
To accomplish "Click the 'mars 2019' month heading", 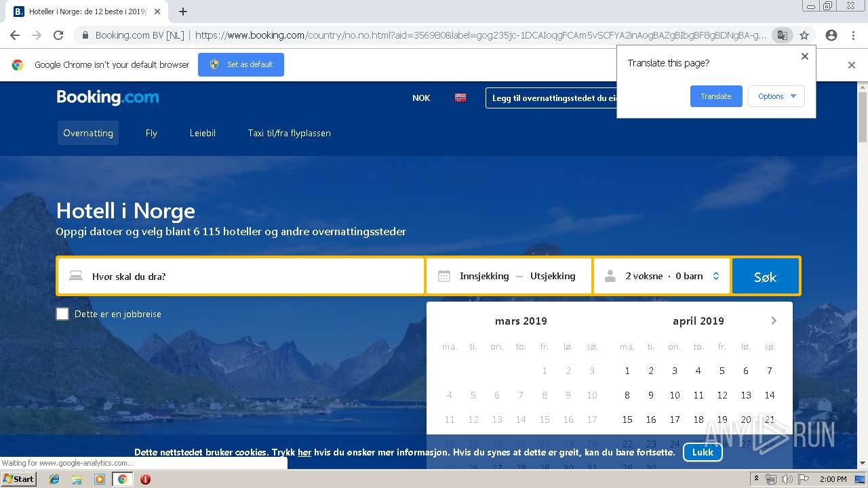I will pyautogui.click(x=521, y=321).
